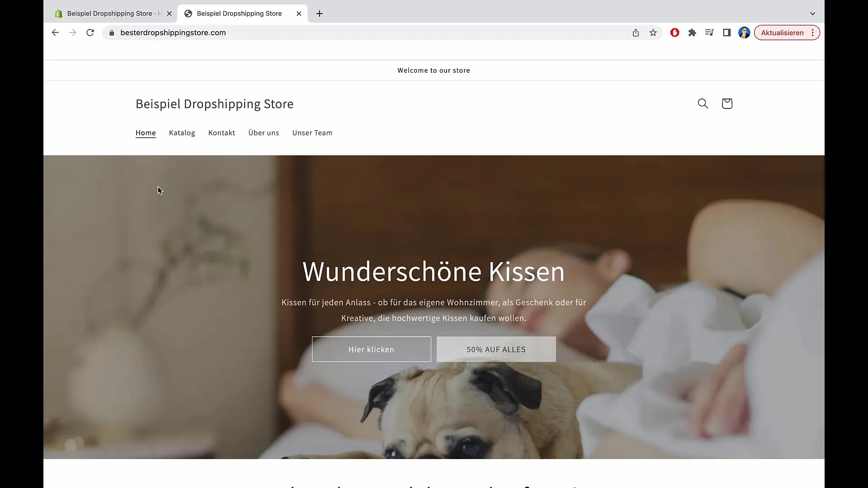The image size is (868, 488).
Task: Click the browser reload/refresh icon
Action: (90, 32)
